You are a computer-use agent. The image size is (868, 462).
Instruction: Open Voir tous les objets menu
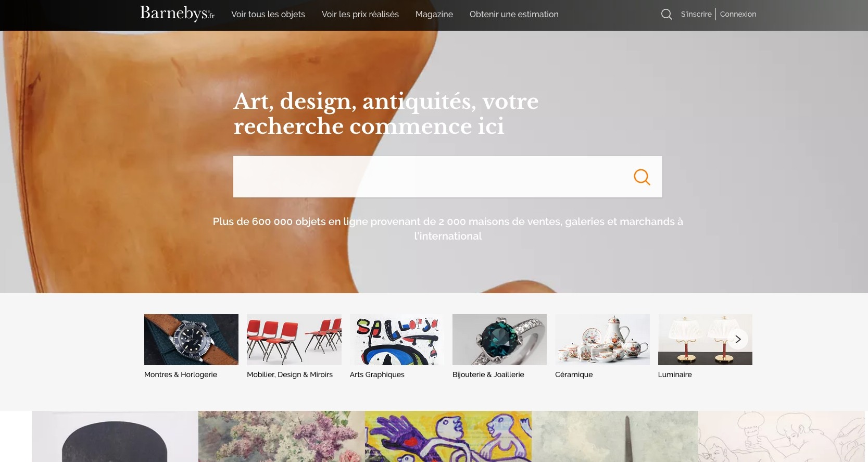tap(268, 14)
